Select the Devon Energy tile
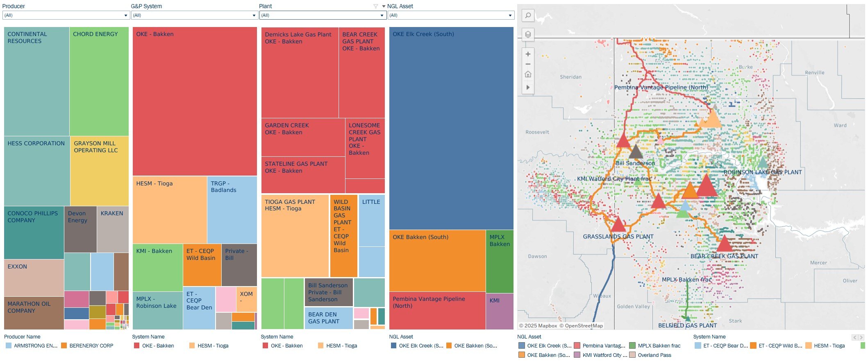The height and width of the screenshot is (361, 868). click(x=80, y=229)
